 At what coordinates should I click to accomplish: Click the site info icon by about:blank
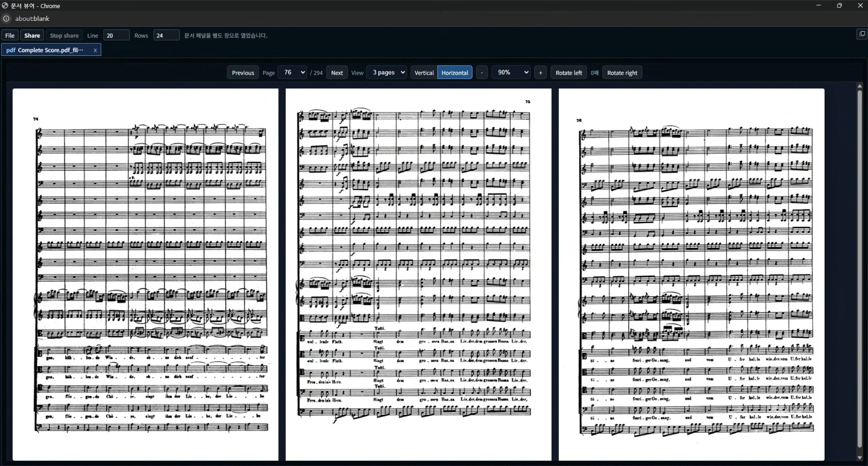click(x=6, y=19)
